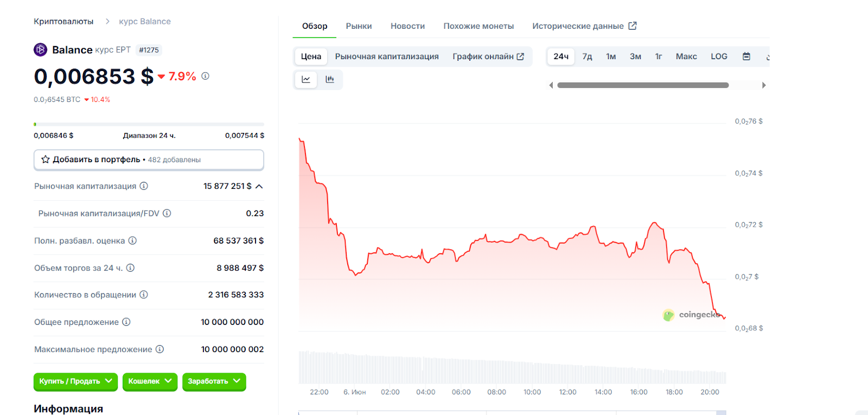868x415 pixels.
Task: Select the 7д time range
Action: click(x=587, y=56)
